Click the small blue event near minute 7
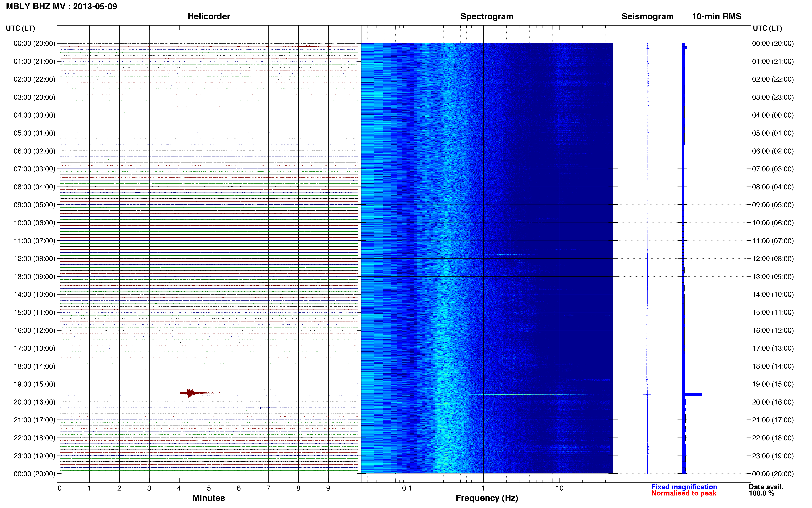812x508 pixels. point(267,408)
